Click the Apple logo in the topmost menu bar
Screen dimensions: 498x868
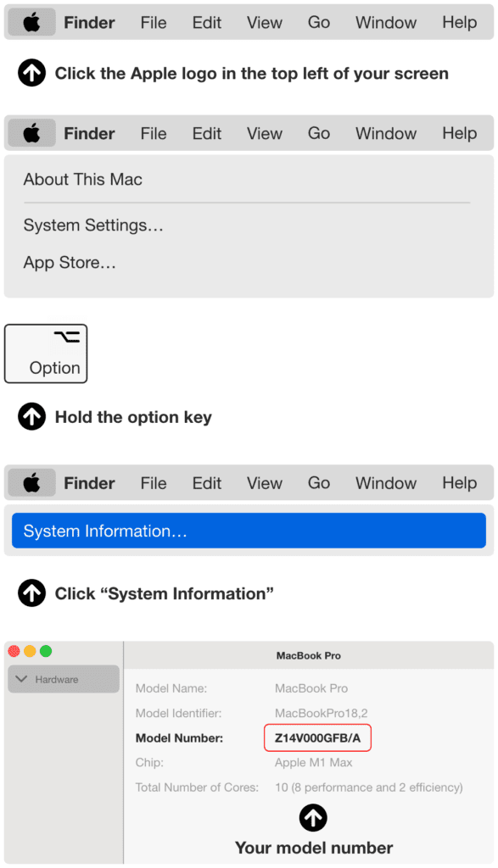coord(31,23)
